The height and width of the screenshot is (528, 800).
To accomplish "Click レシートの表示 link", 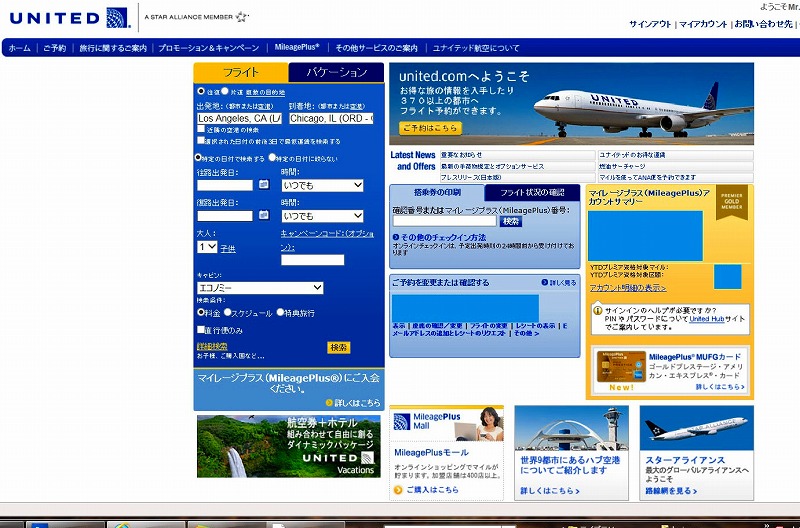I will point(535,325).
